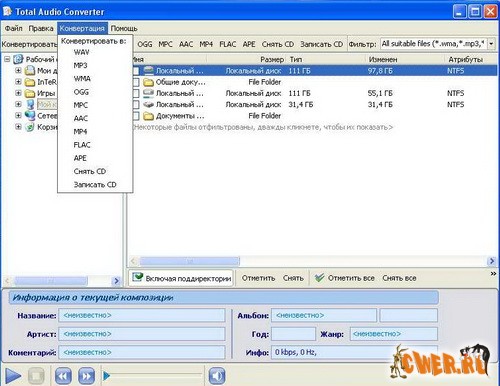Tick the checkbox beside Общие документы folder
Viewport: 500px width, 386px height.
click(136, 82)
